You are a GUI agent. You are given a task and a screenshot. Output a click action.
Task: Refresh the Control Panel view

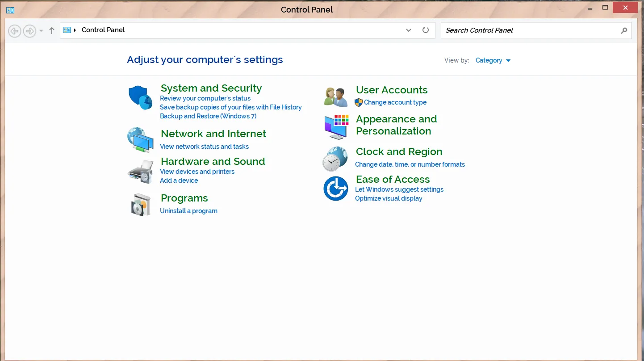coord(425,30)
